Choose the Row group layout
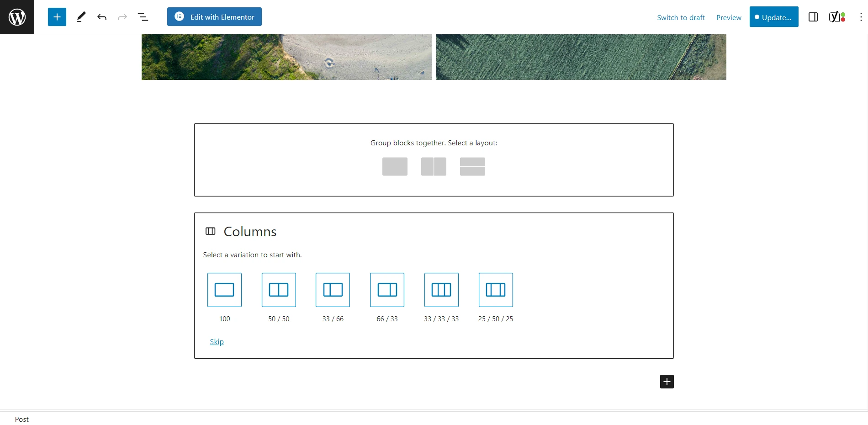The height and width of the screenshot is (425, 868). 434,167
